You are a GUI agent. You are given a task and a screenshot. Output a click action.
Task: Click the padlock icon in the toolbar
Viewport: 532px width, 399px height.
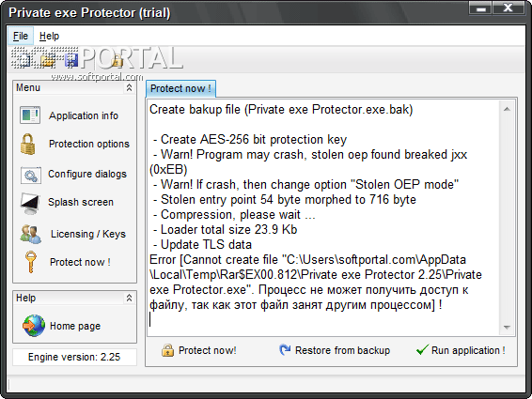(x=117, y=60)
